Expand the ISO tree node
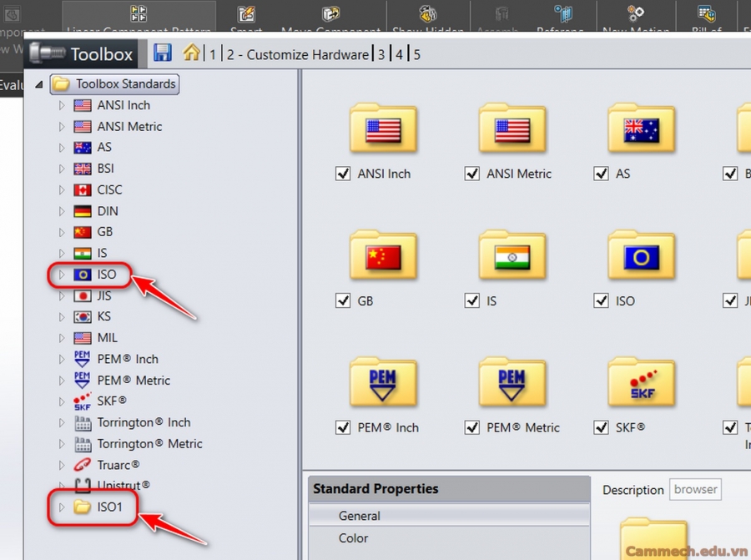 [x=62, y=275]
